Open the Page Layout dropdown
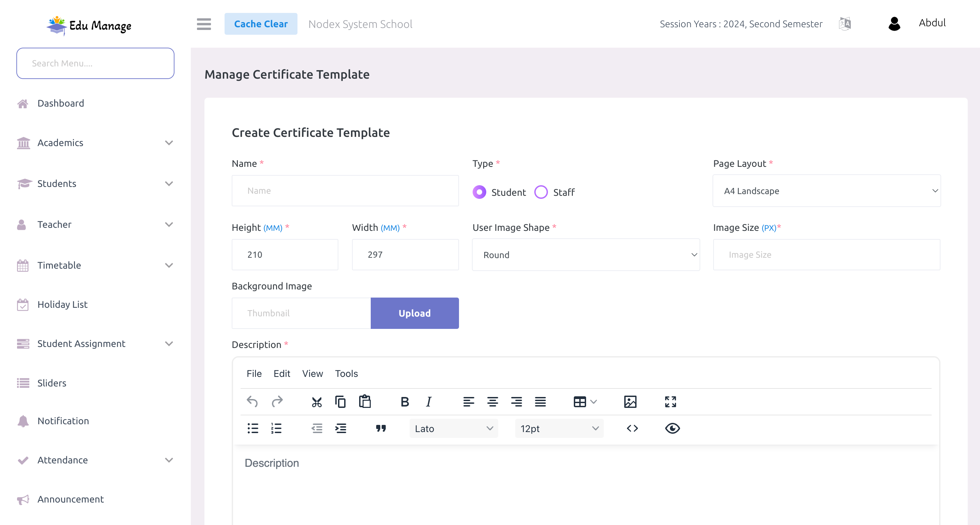 826,190
